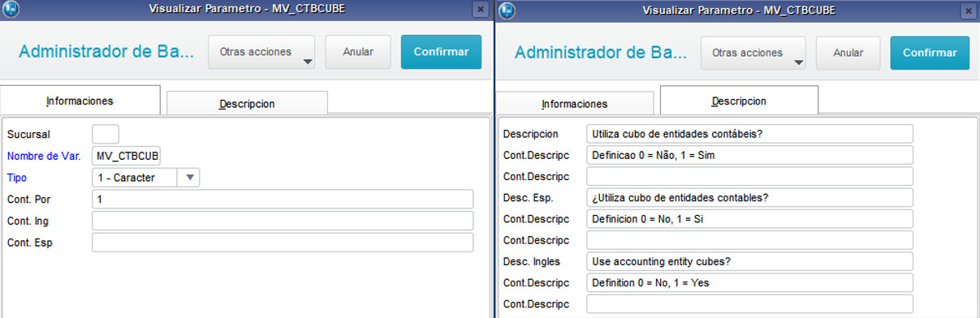
Task: Click the Cont. Por field containing 1
Action: point(283,200)
